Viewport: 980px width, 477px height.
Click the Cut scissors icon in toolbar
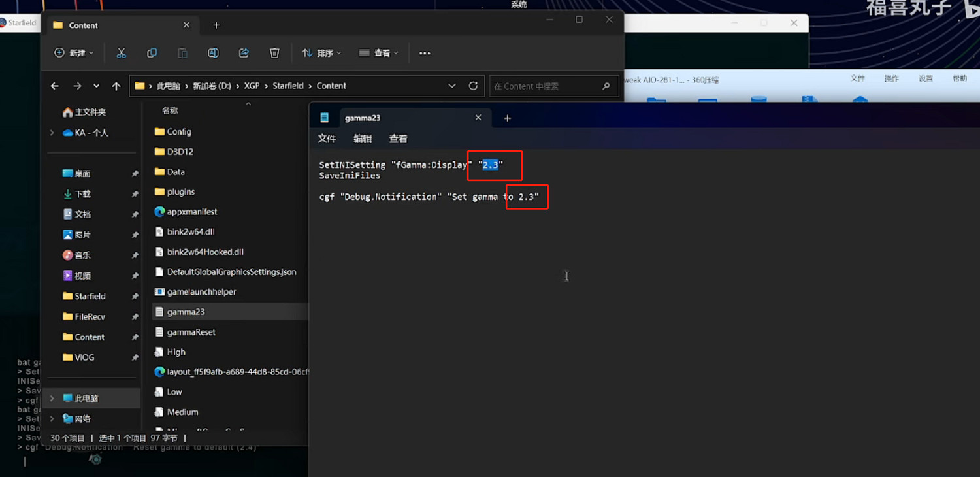click(121, 53)
